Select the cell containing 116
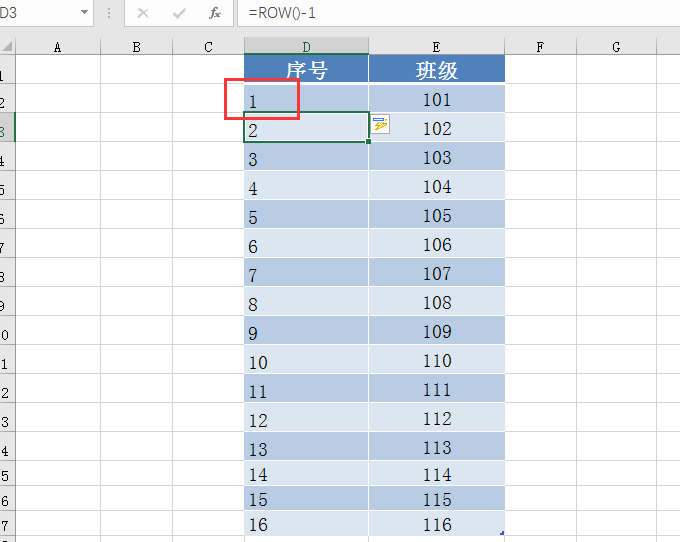The image size is (680, 542). (x=437, y=523)
